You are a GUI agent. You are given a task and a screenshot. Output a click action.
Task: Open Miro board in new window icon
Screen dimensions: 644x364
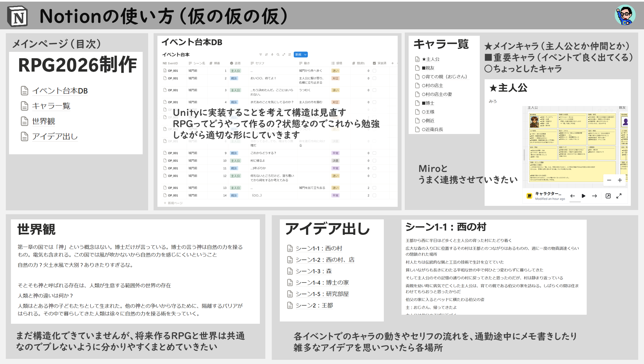tap(608, 196)
